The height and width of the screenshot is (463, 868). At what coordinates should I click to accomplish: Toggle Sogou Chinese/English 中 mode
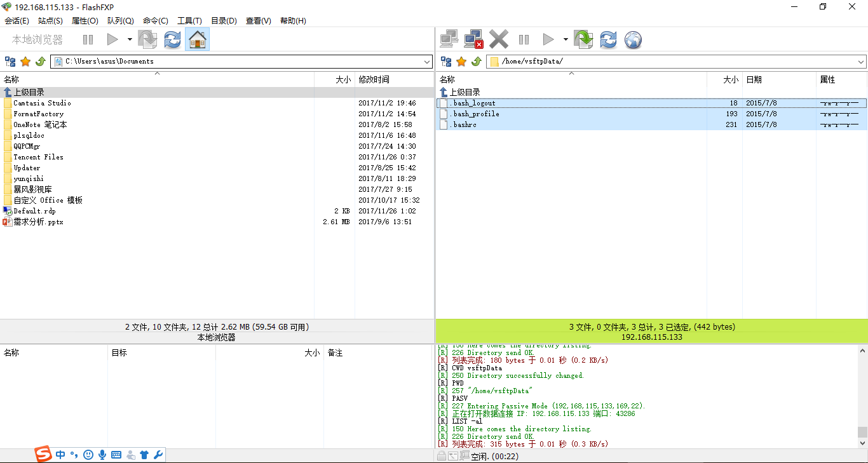pyautogui.click(x=60, y=455)
